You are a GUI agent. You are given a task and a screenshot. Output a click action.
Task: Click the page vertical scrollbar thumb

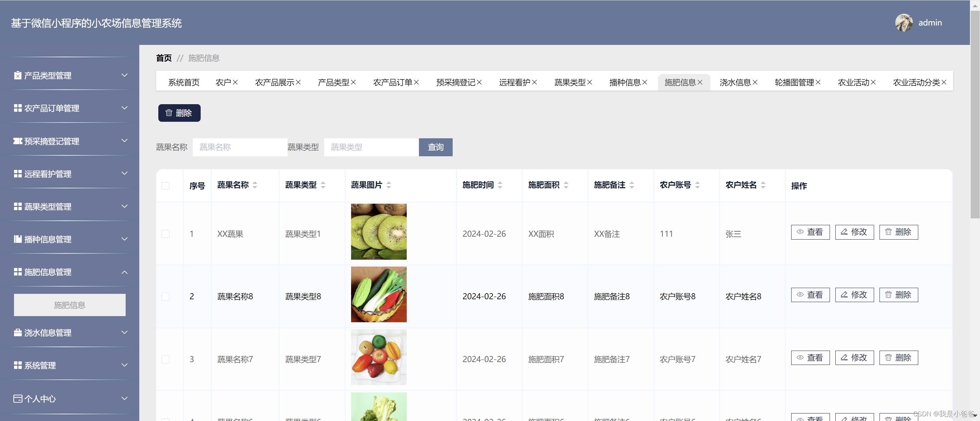coord(975,114)
